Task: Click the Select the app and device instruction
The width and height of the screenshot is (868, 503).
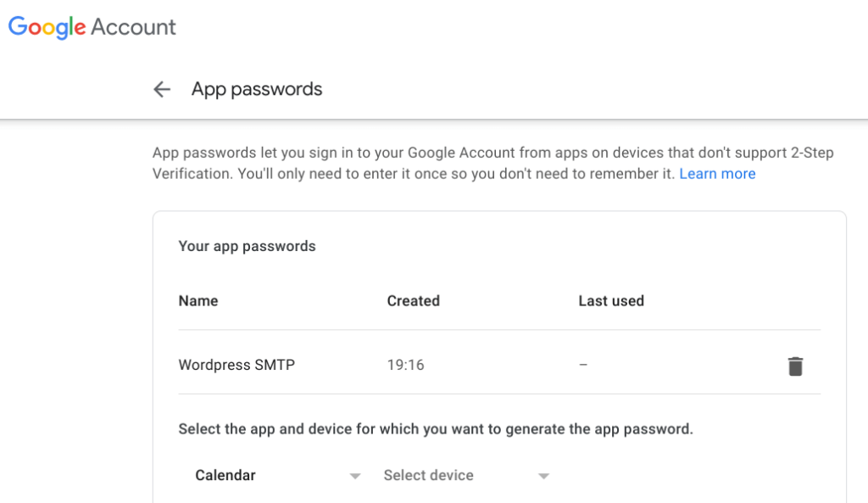Action: (x=436, y=429)
